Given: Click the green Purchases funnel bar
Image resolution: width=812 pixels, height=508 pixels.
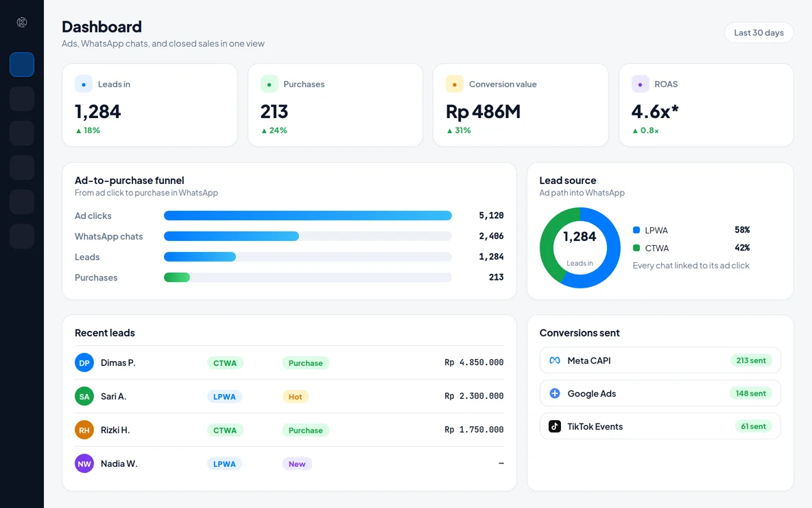Looking at the screenshot, I should (177, 277).
